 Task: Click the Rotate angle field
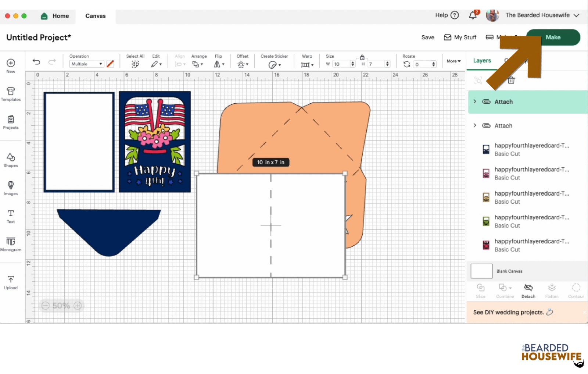pyautogui.click(x=422, y=64)
